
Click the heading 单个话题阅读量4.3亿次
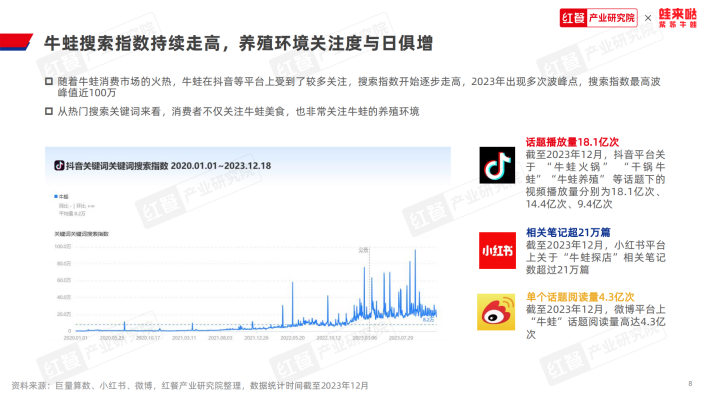(580, 297)
